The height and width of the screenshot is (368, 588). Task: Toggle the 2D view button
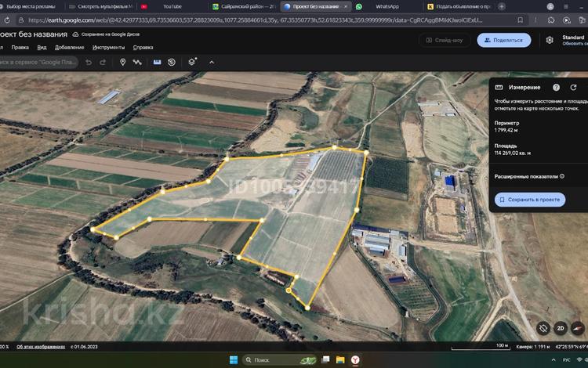[x=561, y=328]
